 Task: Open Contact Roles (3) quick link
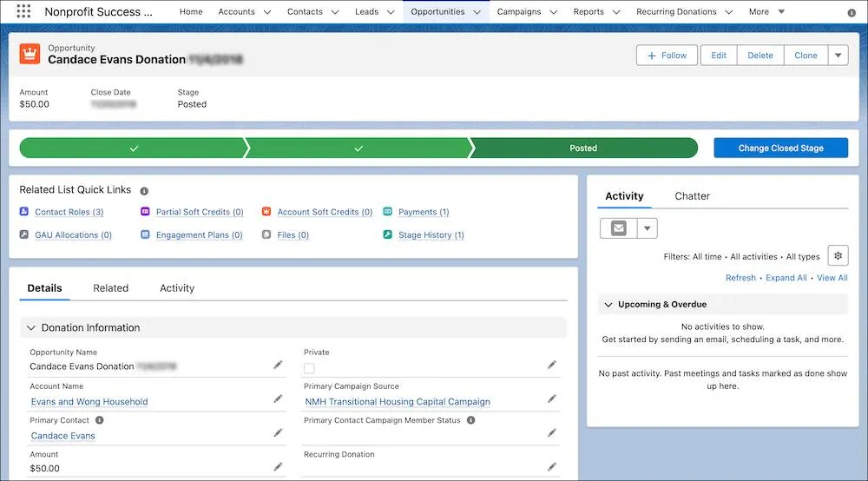click(x=69, y=212)
